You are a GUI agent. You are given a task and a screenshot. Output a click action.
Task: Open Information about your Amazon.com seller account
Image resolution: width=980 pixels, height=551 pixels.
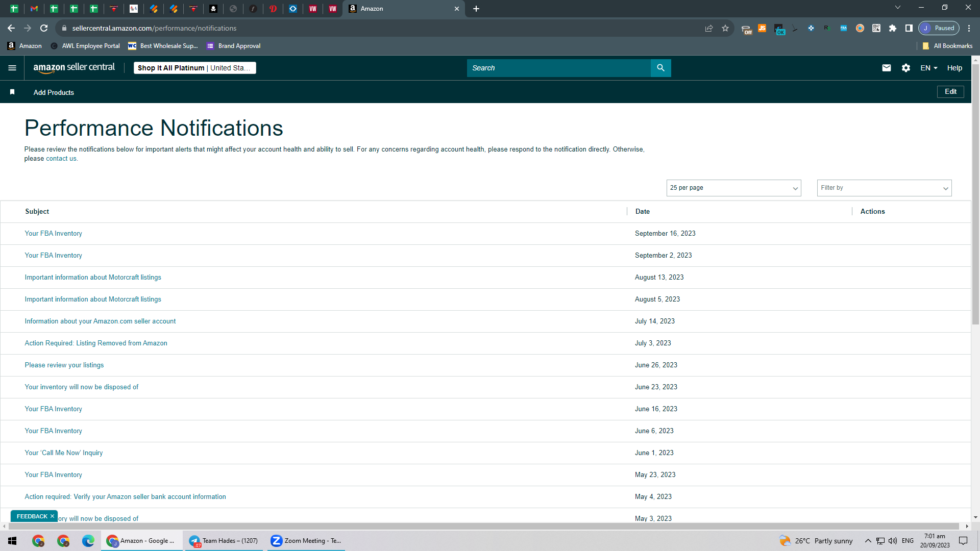100,321
